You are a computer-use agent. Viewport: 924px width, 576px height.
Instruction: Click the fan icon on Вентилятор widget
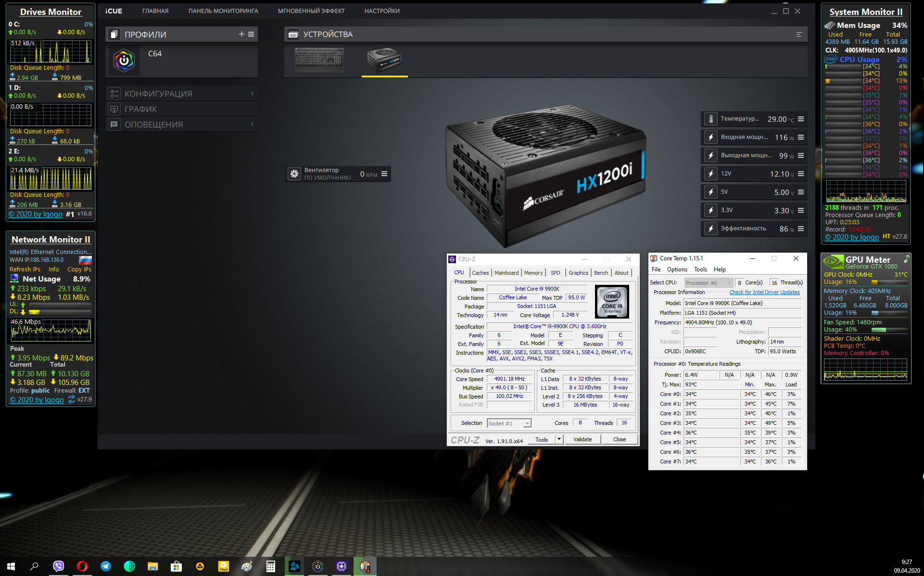tap(294, 174)
